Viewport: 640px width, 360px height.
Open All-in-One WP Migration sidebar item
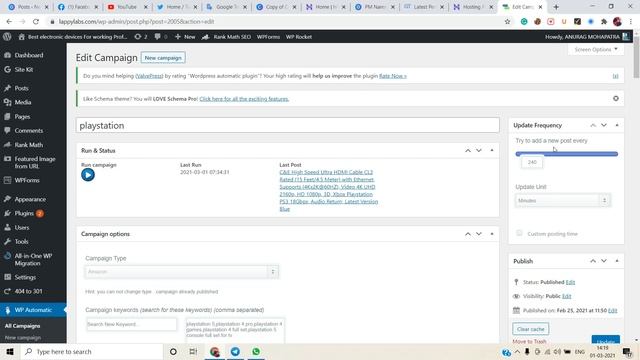(x=33, y=260)
